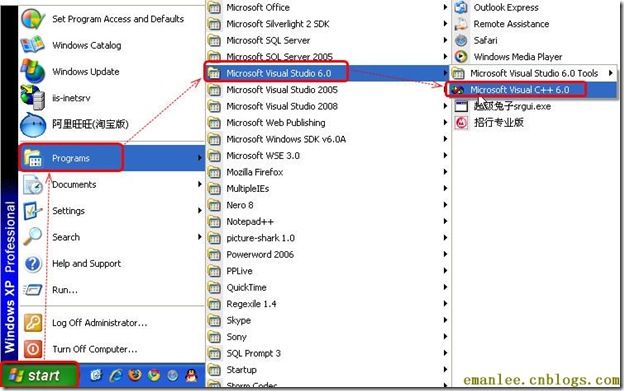The image size is (624, 391).
Task: Click the Set Program Access and Defaults icon
Action: pos(33,19)
